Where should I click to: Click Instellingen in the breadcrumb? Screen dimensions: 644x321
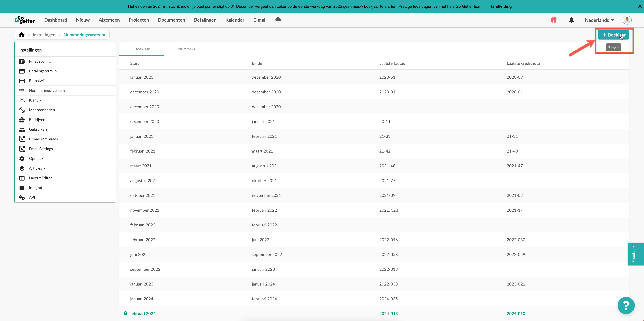pos(44,35)
